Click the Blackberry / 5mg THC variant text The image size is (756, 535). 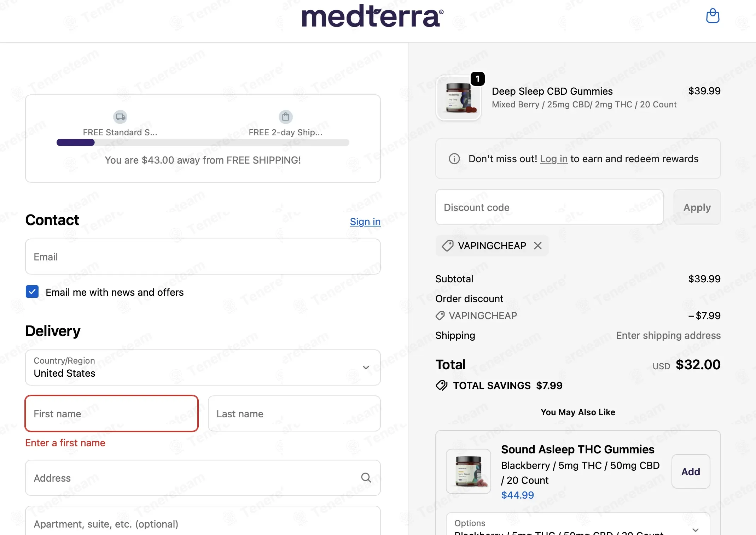(x=580, y=473)
